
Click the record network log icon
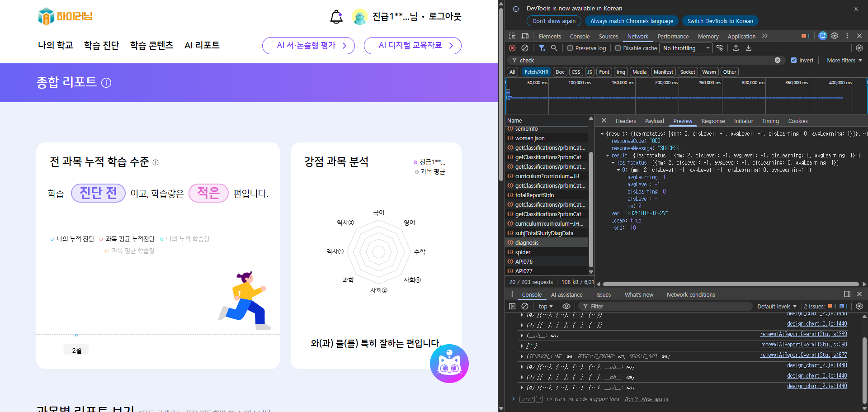click(x=512, y=48)
